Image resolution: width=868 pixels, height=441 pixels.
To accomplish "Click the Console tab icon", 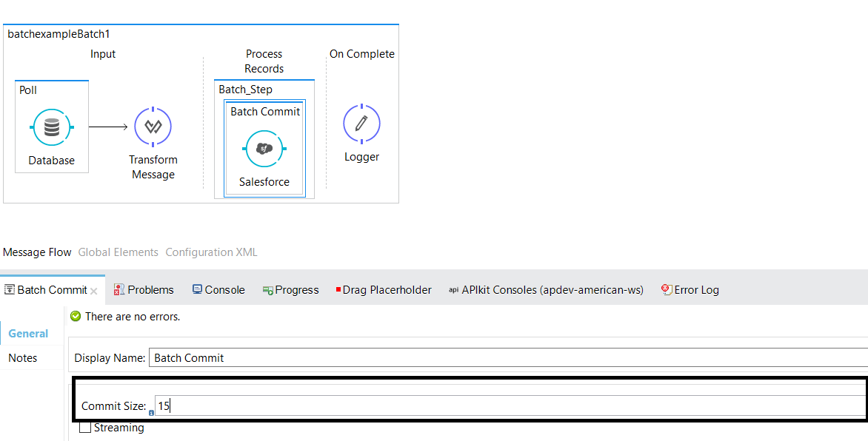I will [197, 289].
